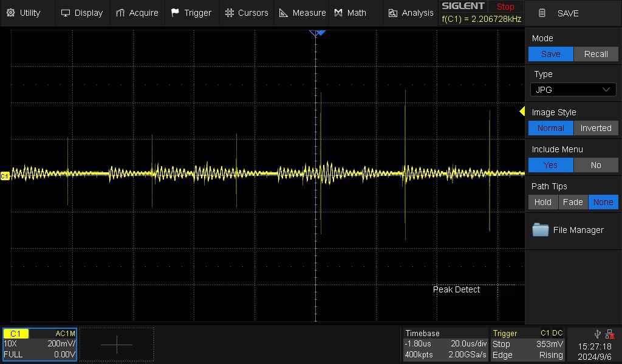Set Image Style to Inverted

(596, 128)
